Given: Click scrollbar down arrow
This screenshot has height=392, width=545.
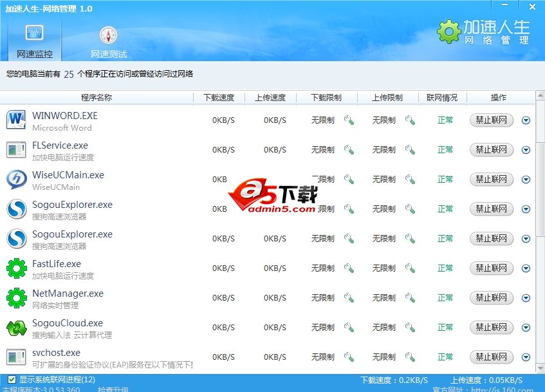Looking at the screenshot, I should point(540,368).
